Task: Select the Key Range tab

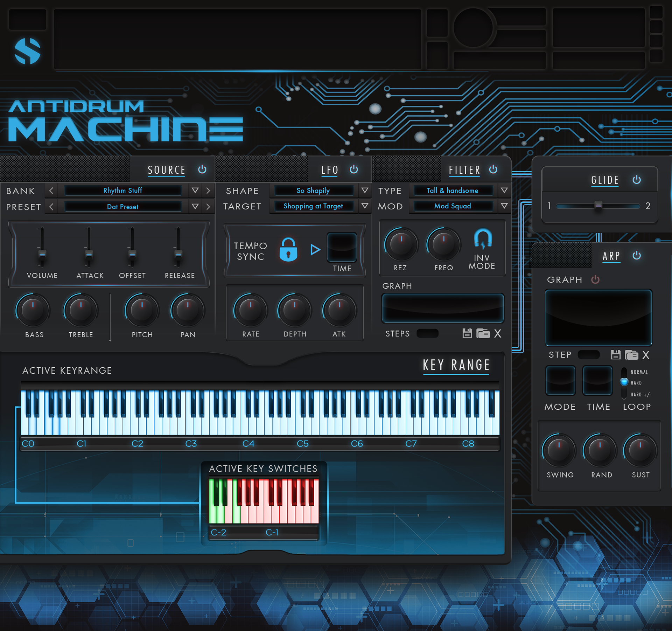Action: pos(456,365)
